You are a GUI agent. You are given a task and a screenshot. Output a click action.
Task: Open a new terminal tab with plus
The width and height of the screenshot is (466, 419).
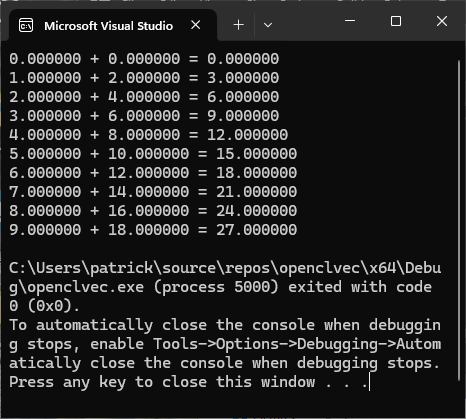point(239,25)
